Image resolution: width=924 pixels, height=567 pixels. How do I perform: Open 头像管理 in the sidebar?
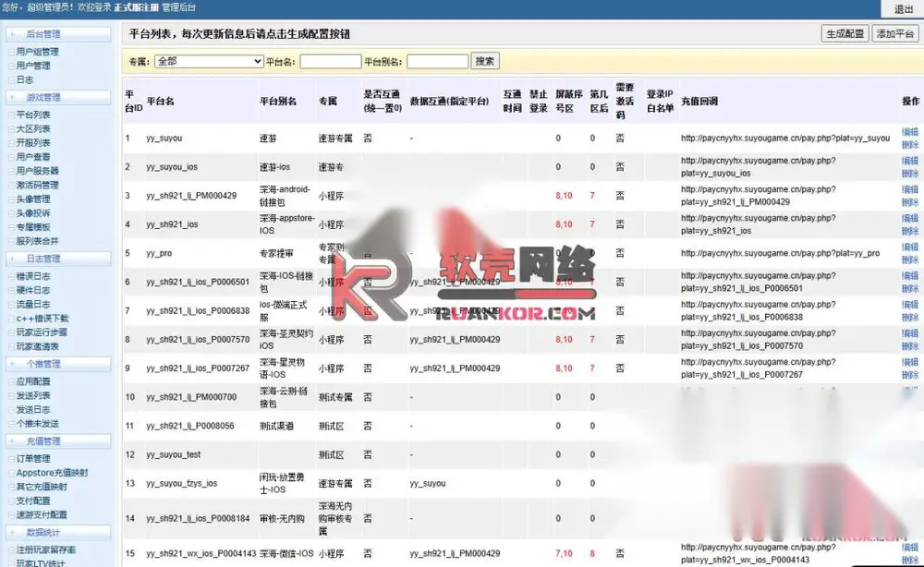(33, 199)
